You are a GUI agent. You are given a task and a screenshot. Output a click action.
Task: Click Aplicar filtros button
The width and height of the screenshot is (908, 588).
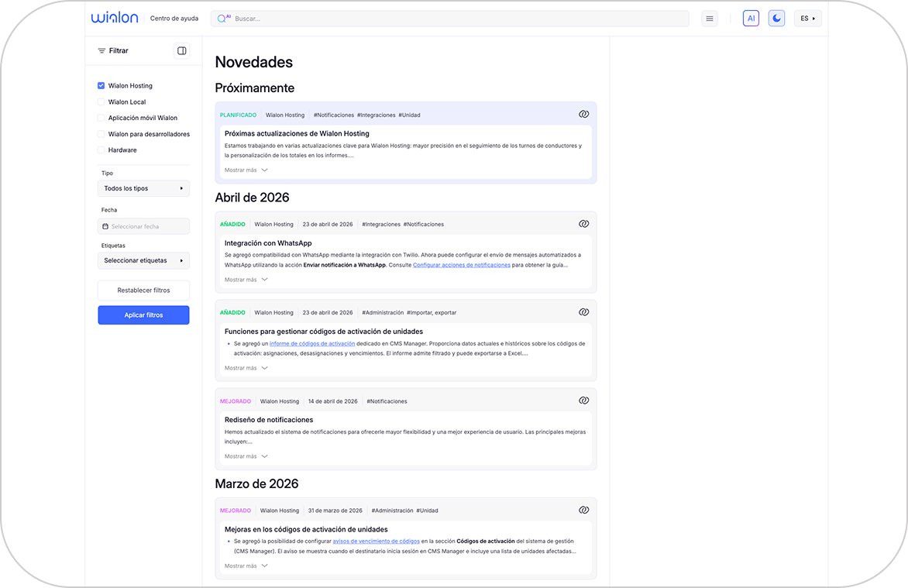point(143,315)
